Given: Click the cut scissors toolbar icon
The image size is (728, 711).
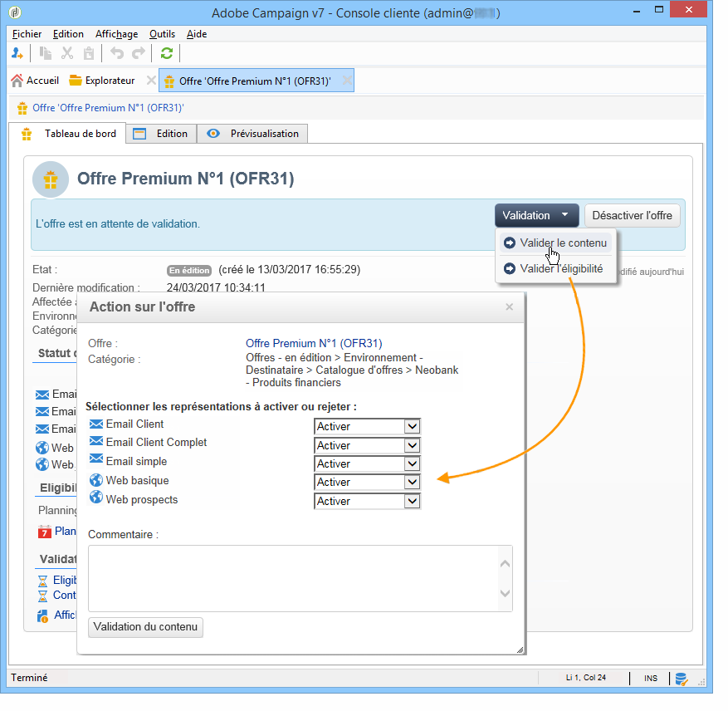Looking at the screenshot, I should pyautogui.click(x=67, y=53).
